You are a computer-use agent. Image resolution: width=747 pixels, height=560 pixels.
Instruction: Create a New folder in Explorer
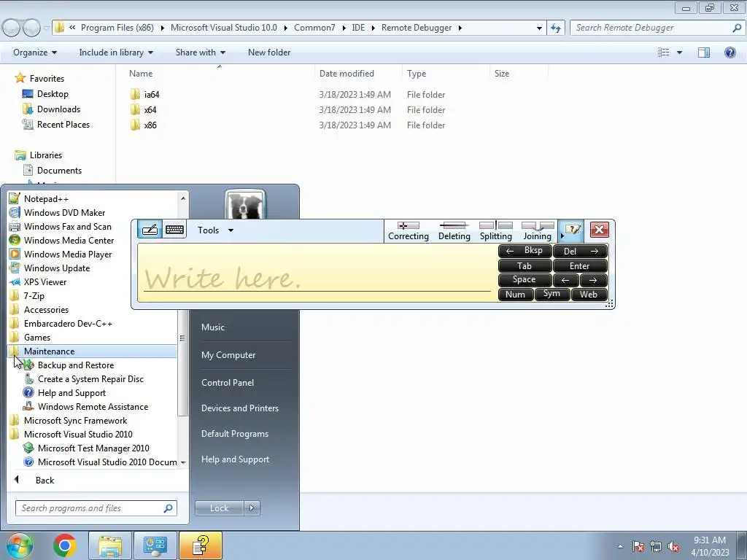[269, 52]
